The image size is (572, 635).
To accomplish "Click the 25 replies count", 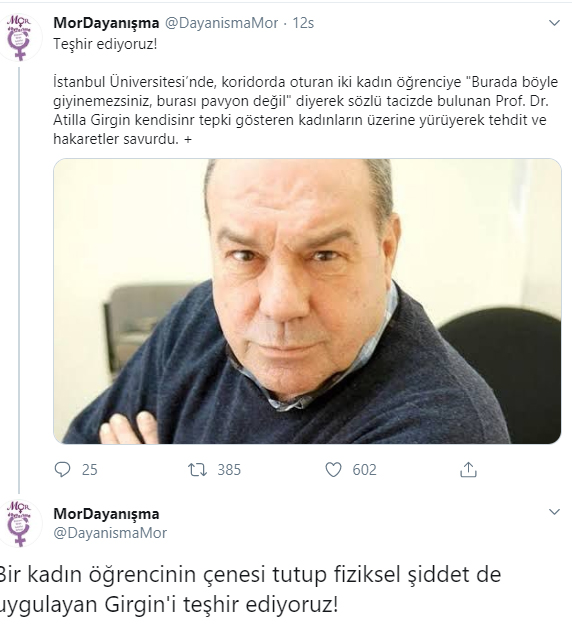I will point(90,470).
